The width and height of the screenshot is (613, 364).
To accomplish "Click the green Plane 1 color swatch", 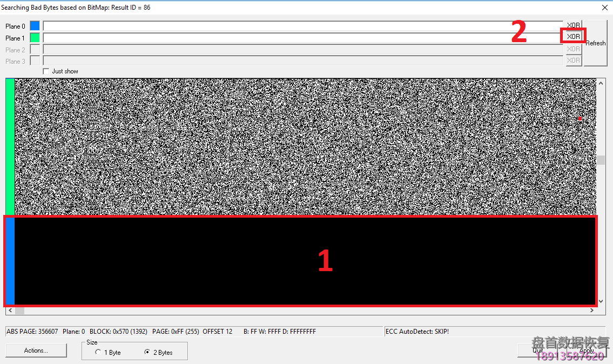I will 35,38.
